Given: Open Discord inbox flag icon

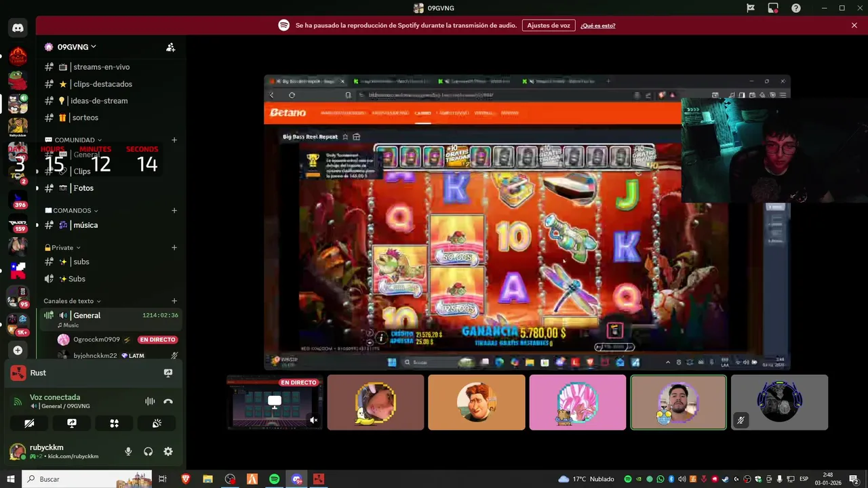Looking at the screenshot, I should coord(751,8).
